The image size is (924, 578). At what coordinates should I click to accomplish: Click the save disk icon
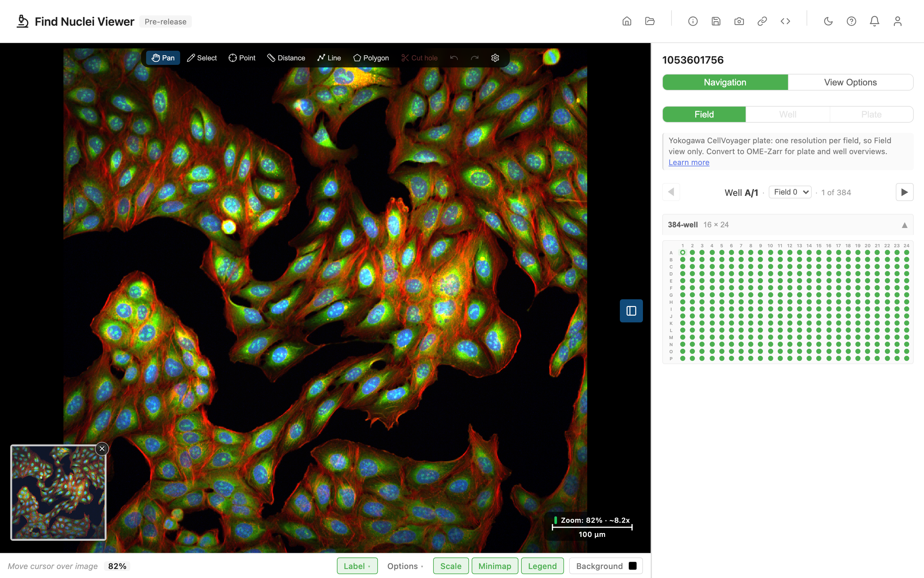(x=716, y=22)
